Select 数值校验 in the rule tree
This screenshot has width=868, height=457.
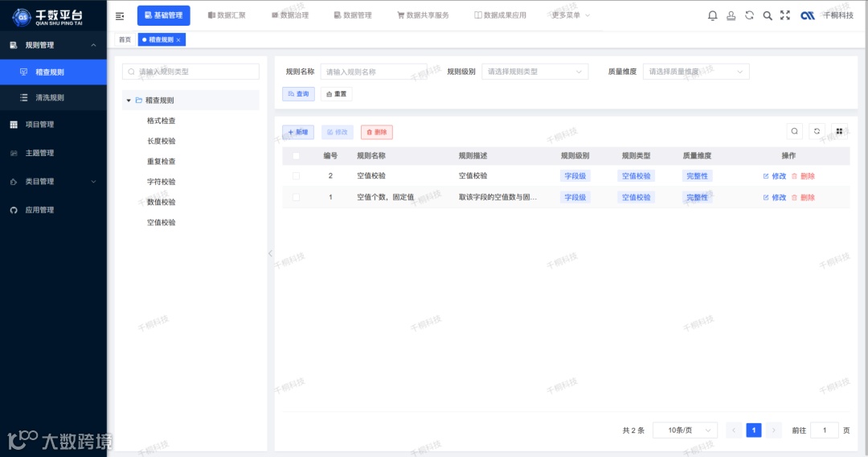coord(161,202)
